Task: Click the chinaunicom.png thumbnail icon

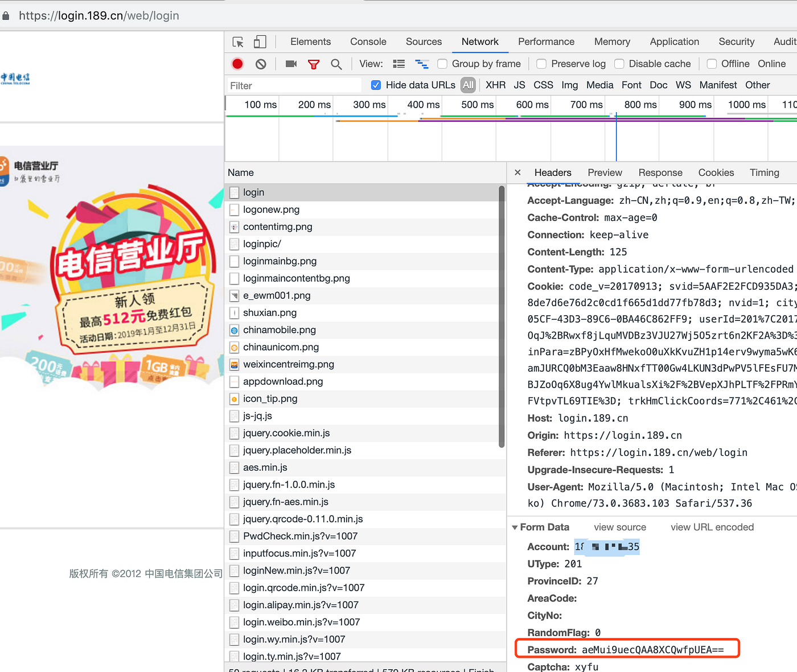Action: point(234,347)
